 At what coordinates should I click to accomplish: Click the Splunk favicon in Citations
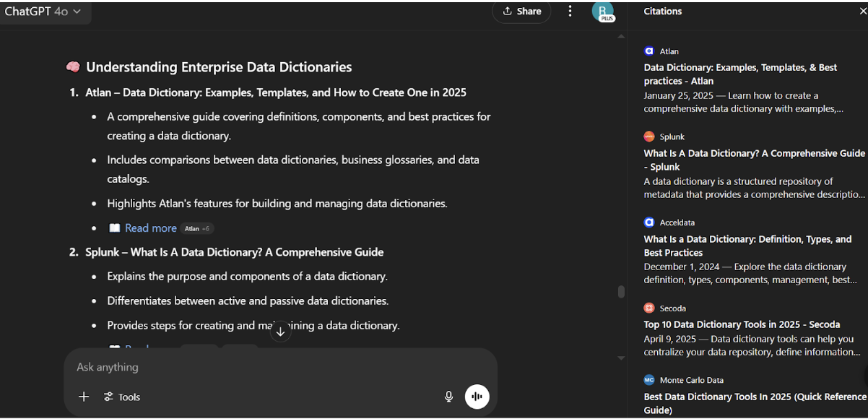tap(648, 137)
